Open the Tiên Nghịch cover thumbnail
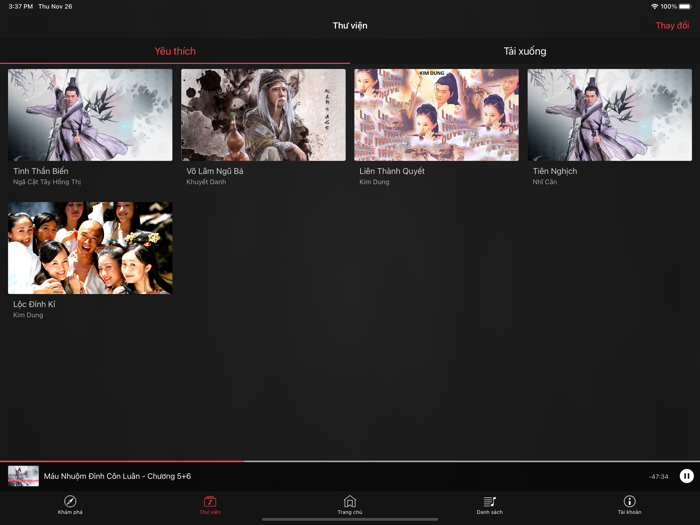 click(610, 115)
